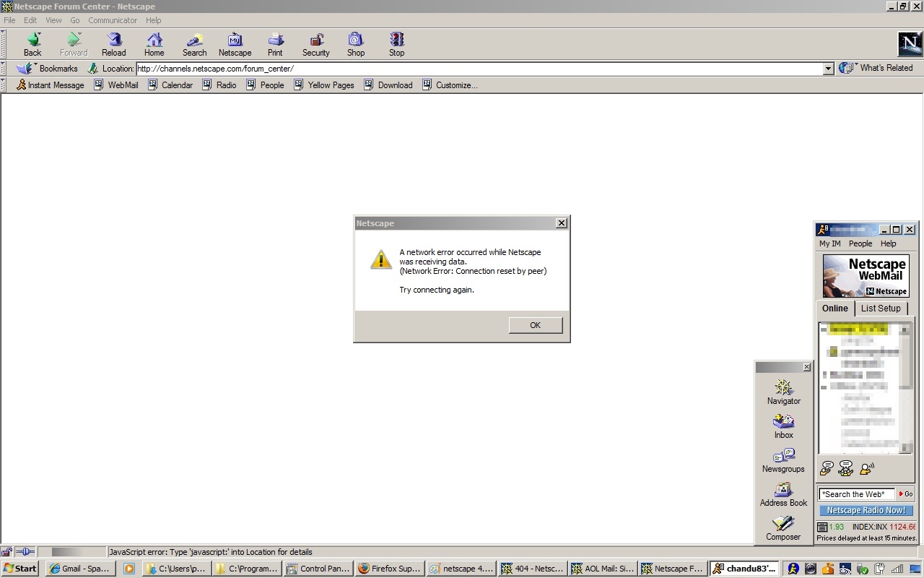Click the What's Related button
Screen dimensions: 924x578
point(876,68)
